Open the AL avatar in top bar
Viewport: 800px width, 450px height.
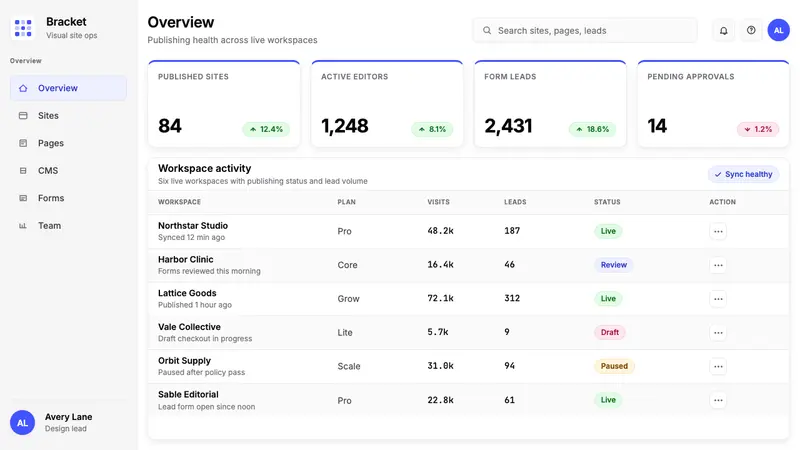pyautogui.click(x=779, y=31)
